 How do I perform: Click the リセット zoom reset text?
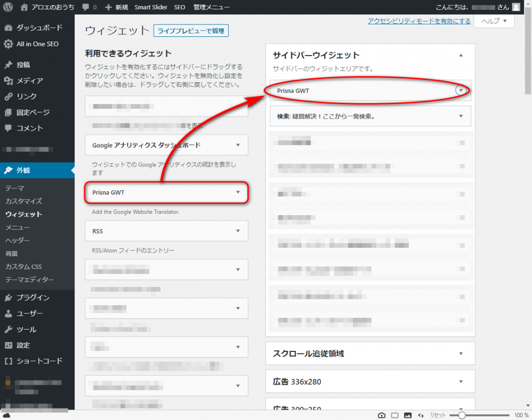pos(438,415)
